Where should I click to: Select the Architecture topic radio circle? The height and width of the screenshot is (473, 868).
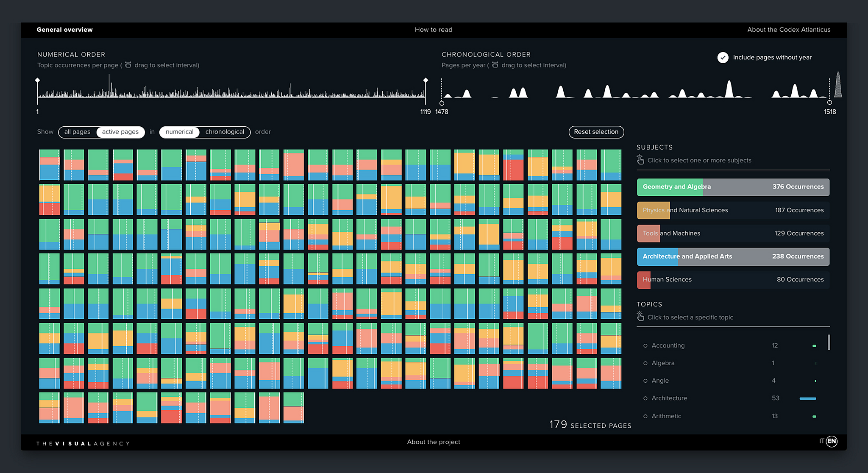click(x=645, y=398)
